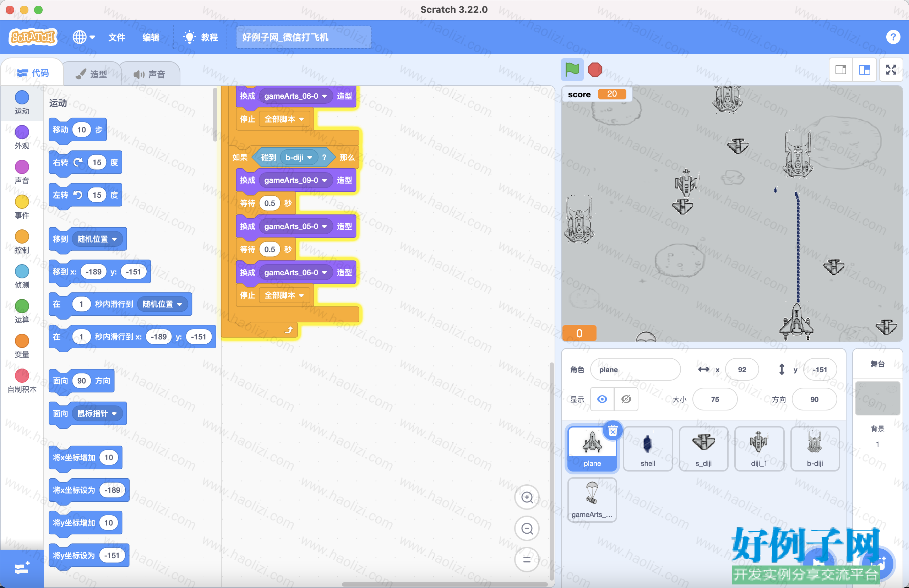The width and height of the screenshot is (909, 588).
Task: Hide the sprite with crossed-eye icon
Action: [626, 399]
